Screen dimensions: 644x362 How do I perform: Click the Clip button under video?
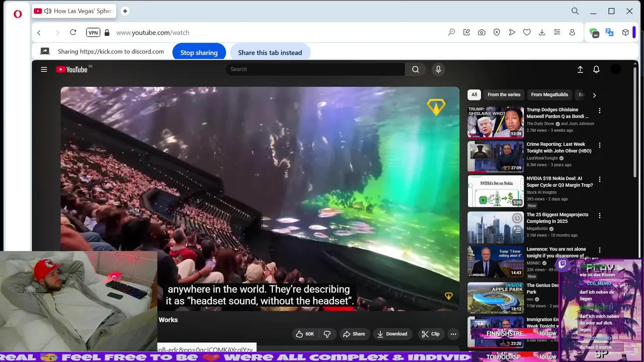tap(431, 334)
